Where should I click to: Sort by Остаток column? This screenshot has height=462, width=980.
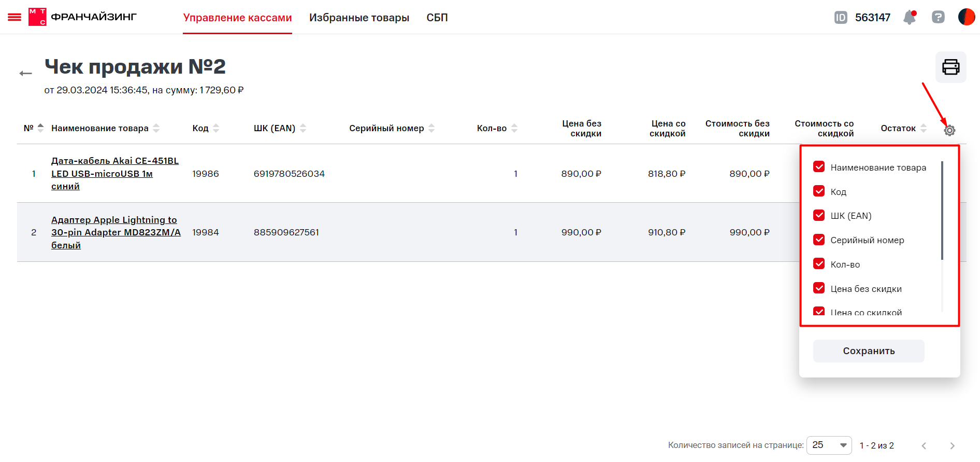[924, 128]
